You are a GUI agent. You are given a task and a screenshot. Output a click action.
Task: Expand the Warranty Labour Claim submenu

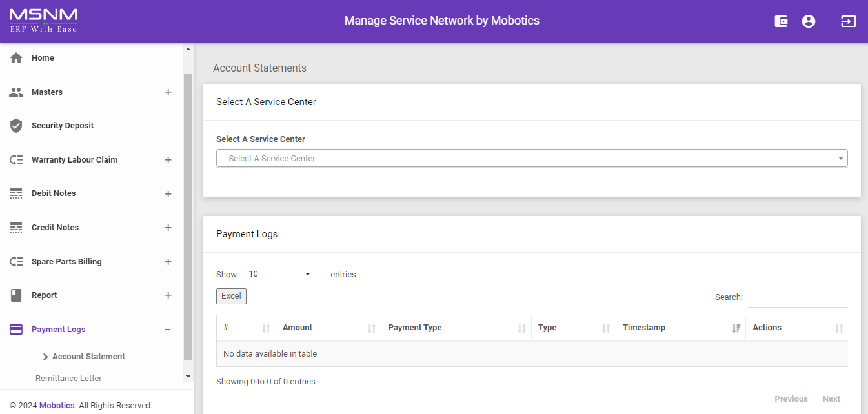[x=168, y=160]
